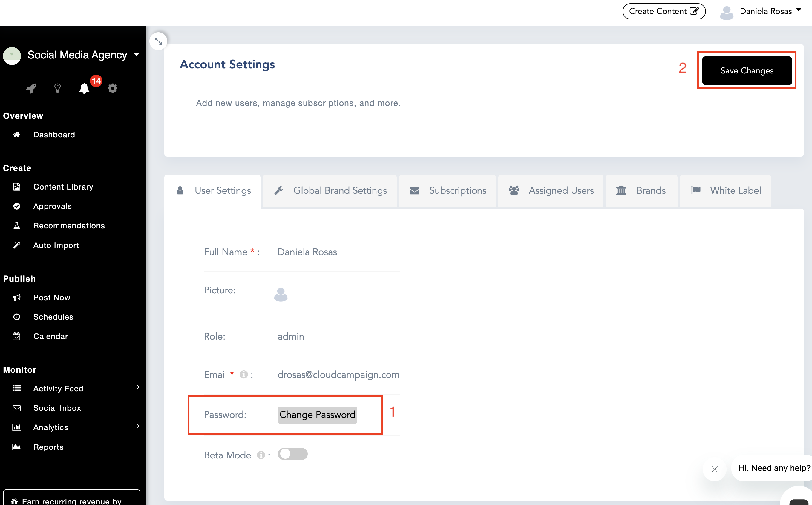Open the Daniela Rosas user menu
The width and height of the screenshot is (812, 505).
(765, 11)
